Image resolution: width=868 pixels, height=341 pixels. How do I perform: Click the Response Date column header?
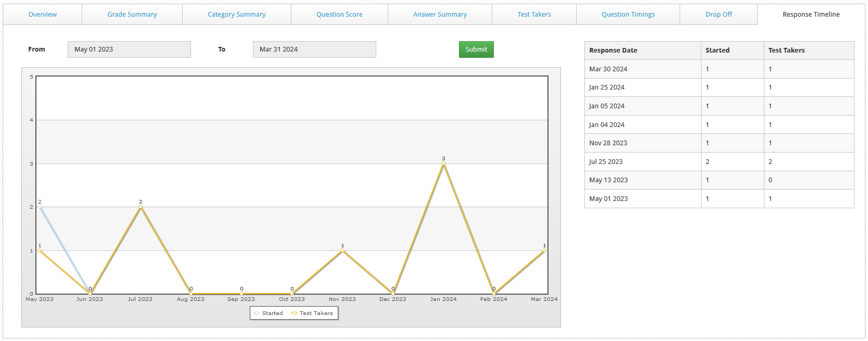coord(613,50)
